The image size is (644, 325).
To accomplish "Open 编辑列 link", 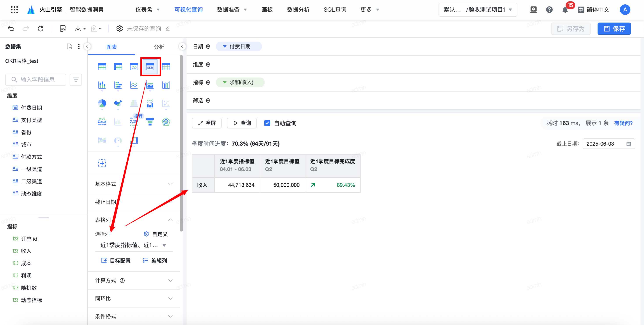I will point(155,261).
